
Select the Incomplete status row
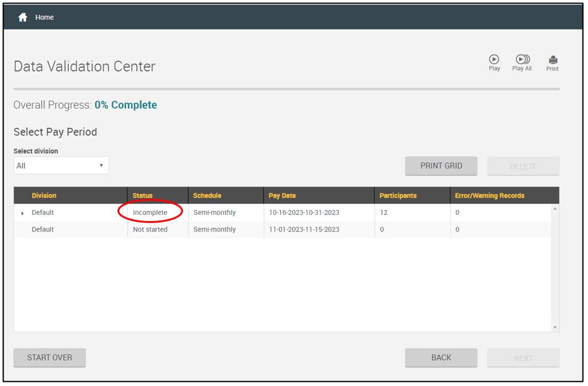coord(150,212)
